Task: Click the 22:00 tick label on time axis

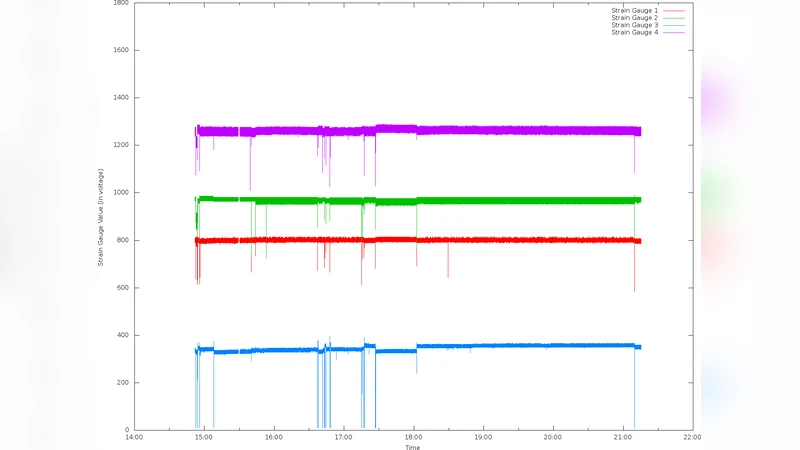Action: point(692,437)
